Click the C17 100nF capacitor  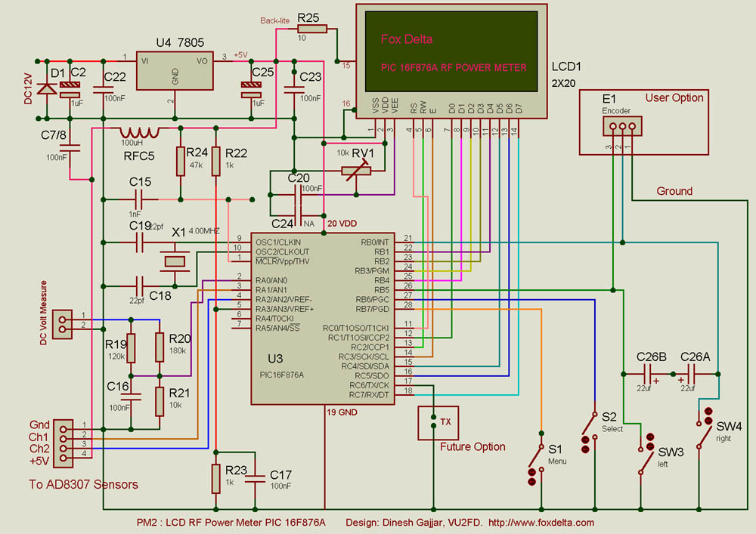click(x=258, y=477)
